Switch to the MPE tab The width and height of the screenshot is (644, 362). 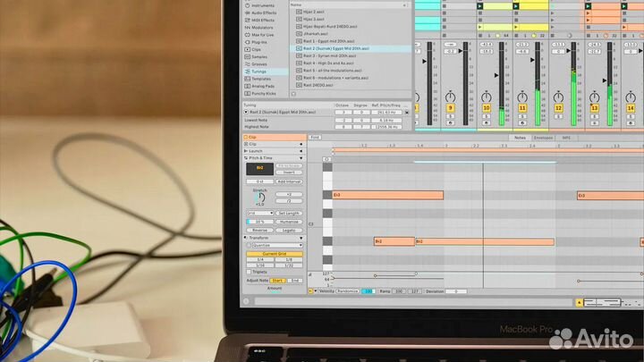(x=566, y=138)
